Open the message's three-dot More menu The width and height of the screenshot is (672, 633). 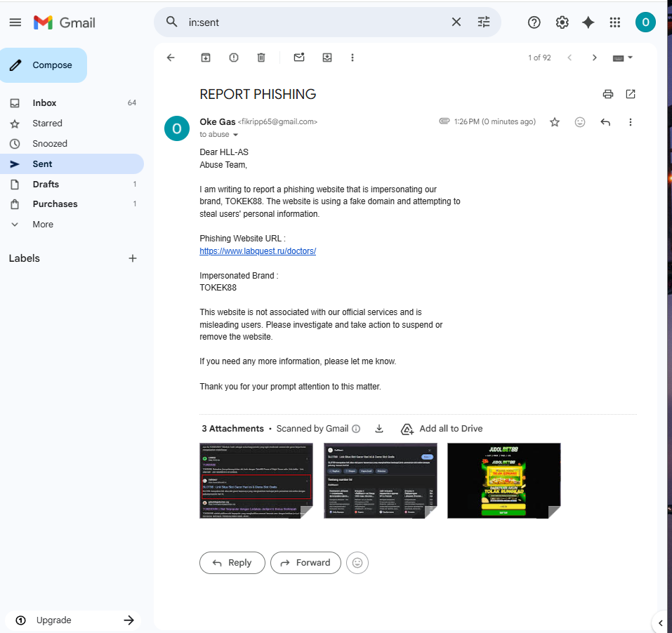[x=630, y=123]
